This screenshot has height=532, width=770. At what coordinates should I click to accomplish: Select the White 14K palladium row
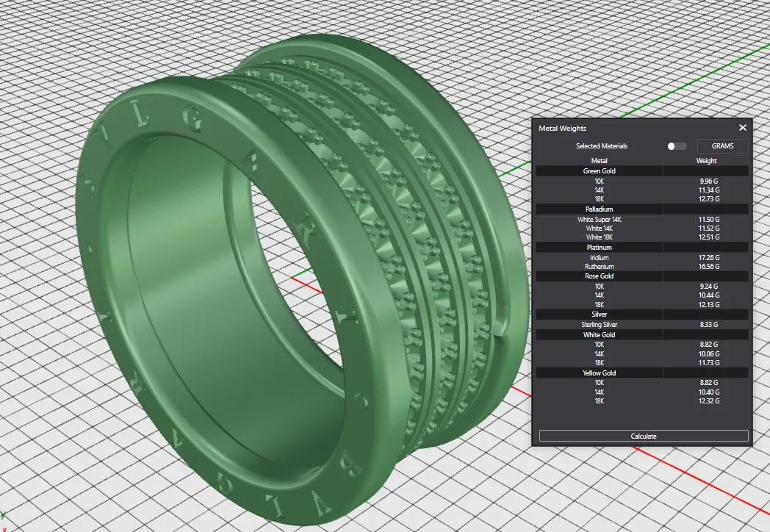click(x=642, y=229)
